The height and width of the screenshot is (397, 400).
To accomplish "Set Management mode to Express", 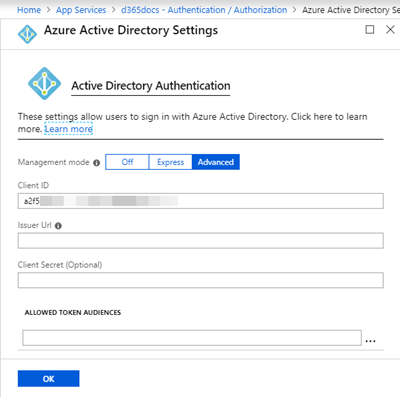I will (x=170, y=162).
